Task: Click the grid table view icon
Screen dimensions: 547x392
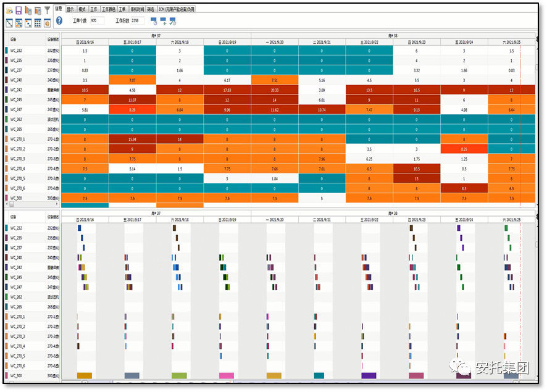Action: (38, 23)
